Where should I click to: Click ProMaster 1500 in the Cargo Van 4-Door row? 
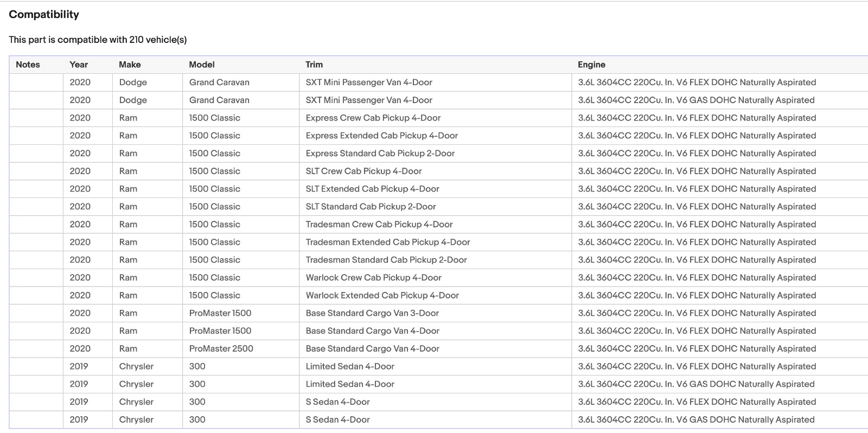[220, 331]
